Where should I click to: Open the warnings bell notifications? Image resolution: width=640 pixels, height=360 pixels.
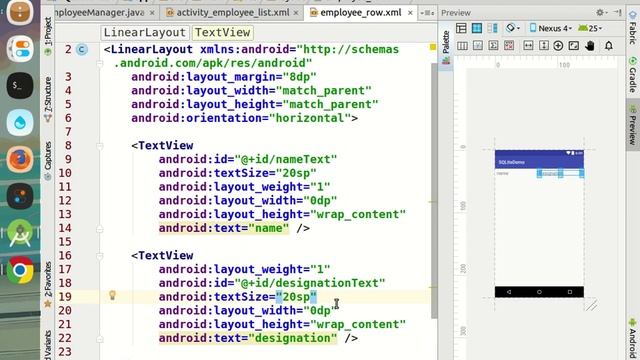pyautogui.click(x=609, y=45)
